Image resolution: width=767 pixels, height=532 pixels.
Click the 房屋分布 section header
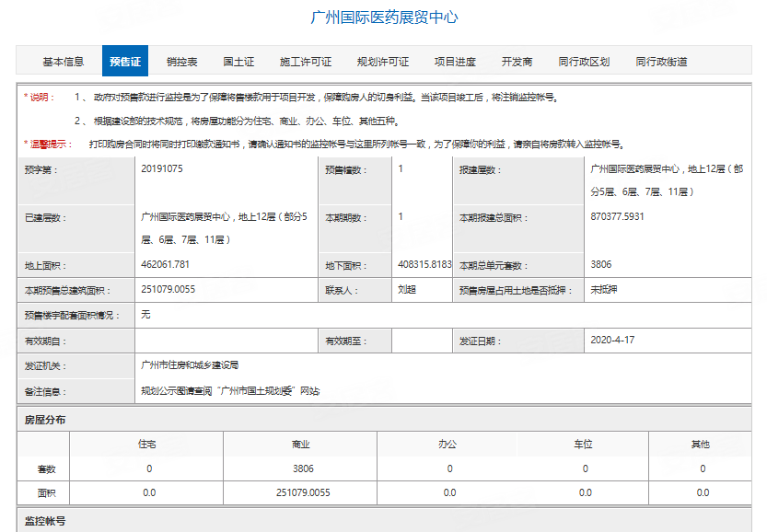click(45, 420)
